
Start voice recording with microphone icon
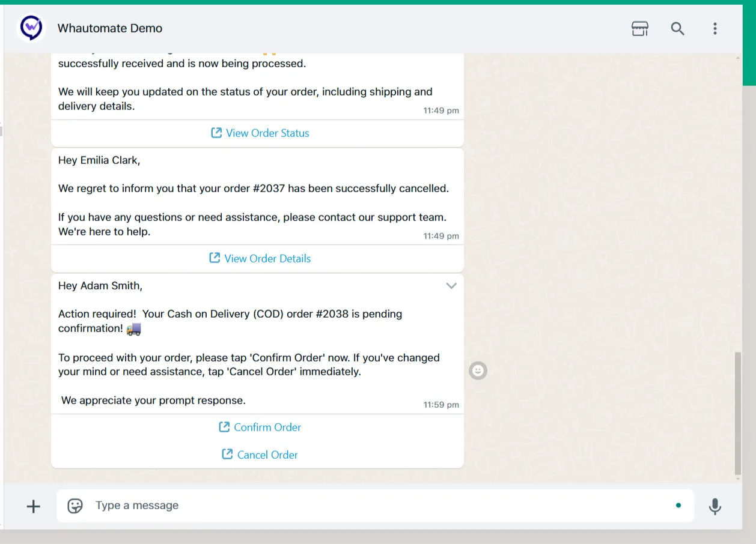715,506
